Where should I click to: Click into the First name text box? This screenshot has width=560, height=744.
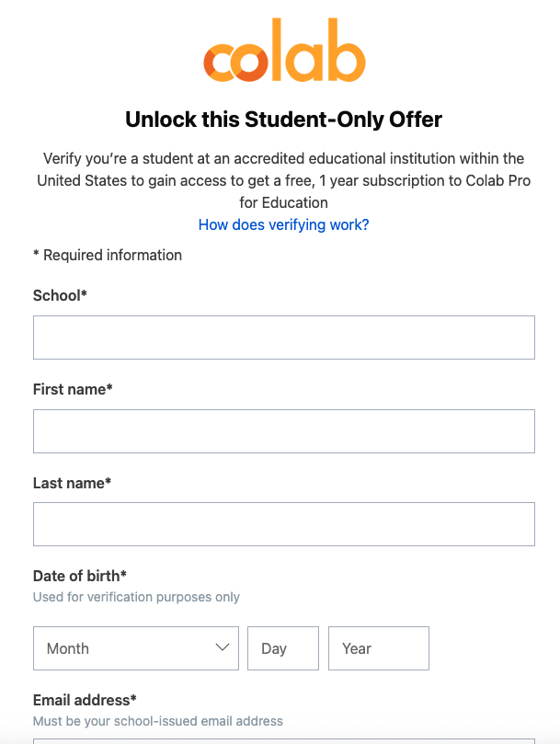[x=283, y=431]
